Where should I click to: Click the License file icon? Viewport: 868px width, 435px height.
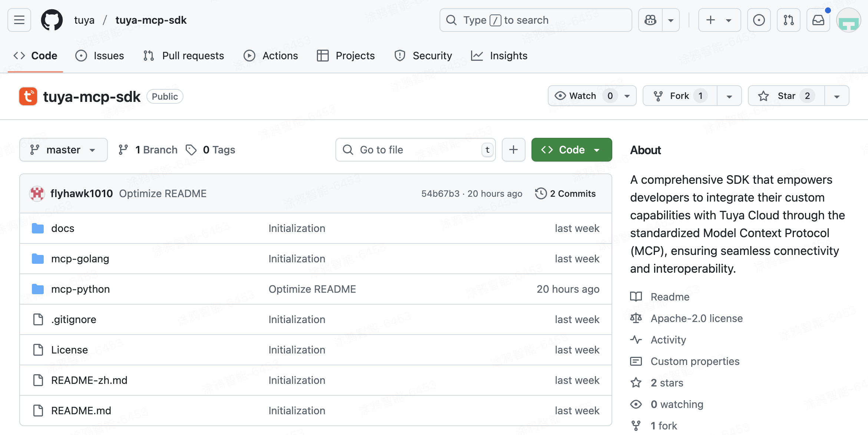(38, 350)
